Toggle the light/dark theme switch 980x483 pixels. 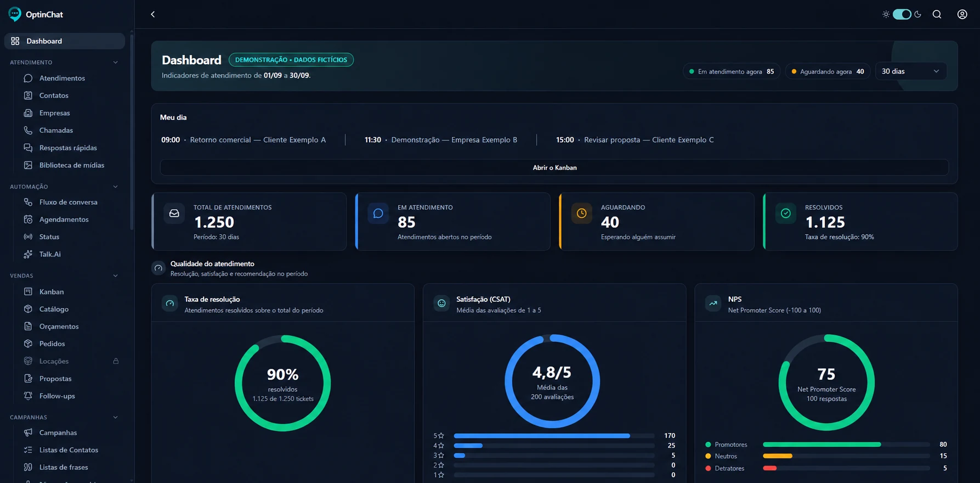coord(902,14)
